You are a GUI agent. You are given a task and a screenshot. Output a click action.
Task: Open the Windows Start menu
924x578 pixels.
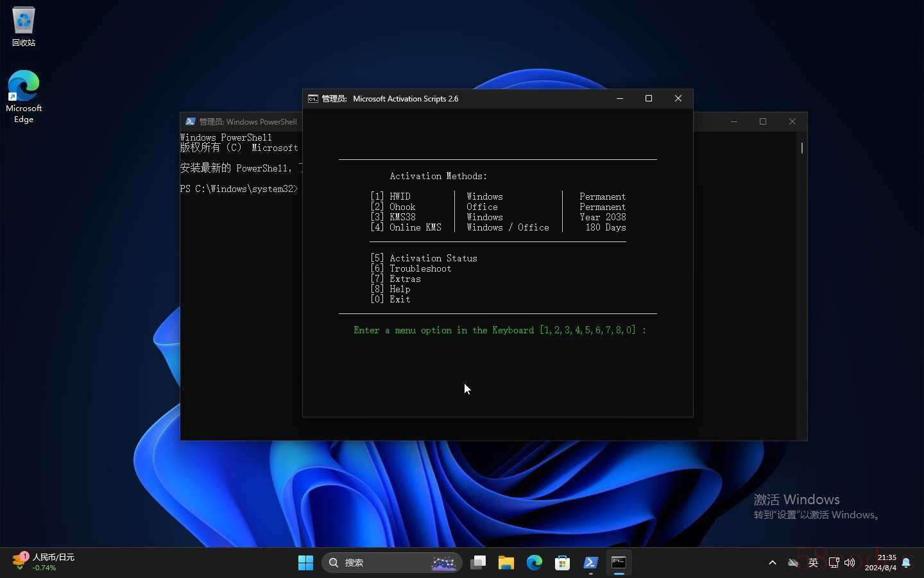(x=305, y=563)
